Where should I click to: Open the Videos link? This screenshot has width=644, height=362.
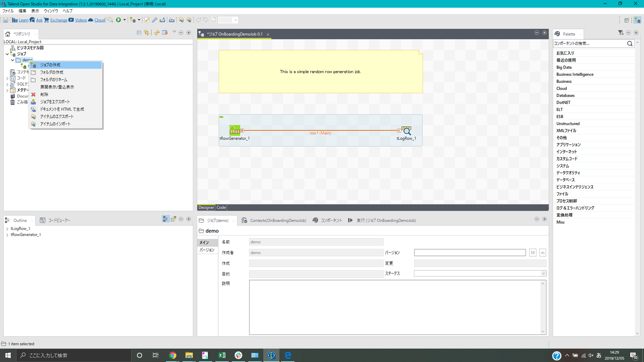click(x=81, y=20)
